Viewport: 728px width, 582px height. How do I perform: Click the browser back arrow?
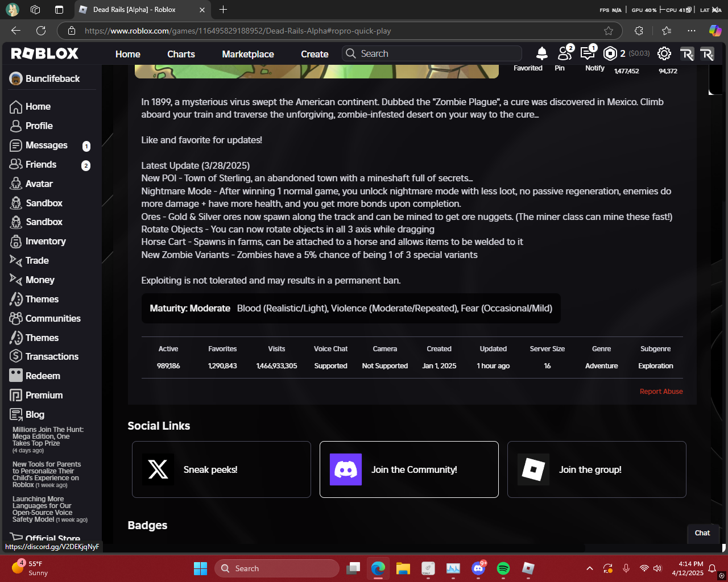click(x=16, y=31)
